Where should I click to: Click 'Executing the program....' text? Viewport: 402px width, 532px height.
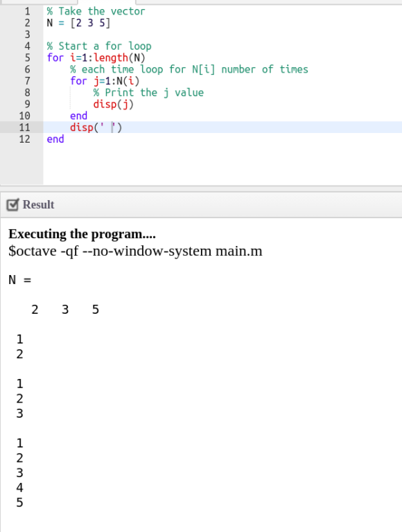(82, 234)
